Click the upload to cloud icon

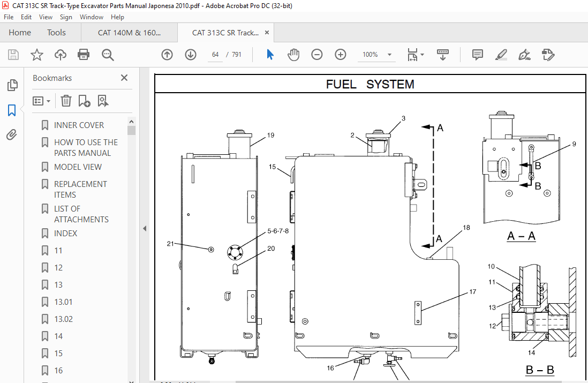click(x=61, y=55)
